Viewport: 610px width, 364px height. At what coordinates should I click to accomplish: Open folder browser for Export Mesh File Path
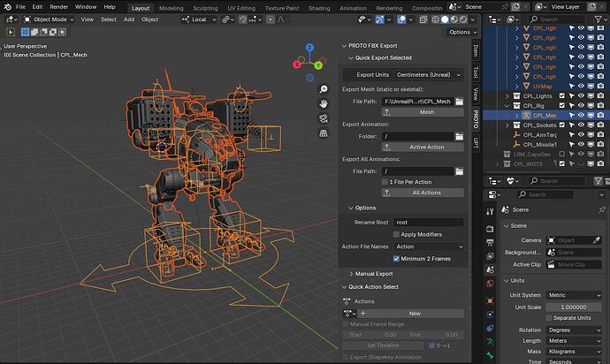coord(460,102)
